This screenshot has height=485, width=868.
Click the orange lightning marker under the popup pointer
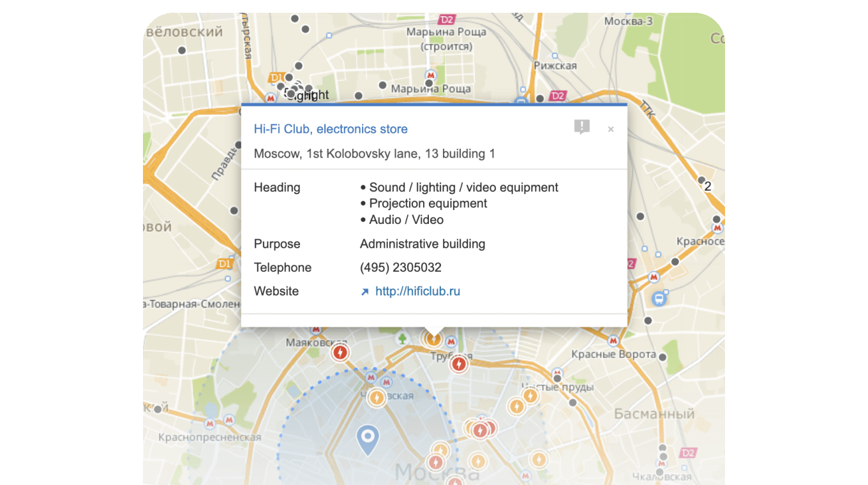(x=433, y=339)
